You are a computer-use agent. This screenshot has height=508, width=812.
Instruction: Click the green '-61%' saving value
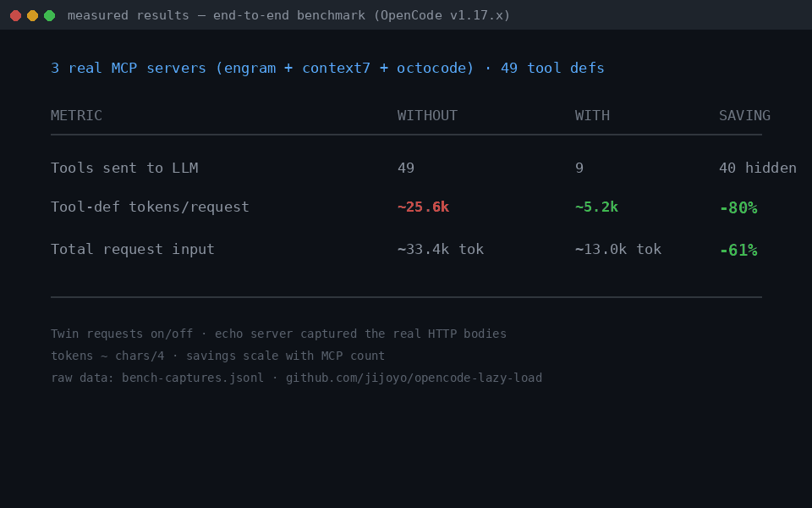tap(738, 251)
